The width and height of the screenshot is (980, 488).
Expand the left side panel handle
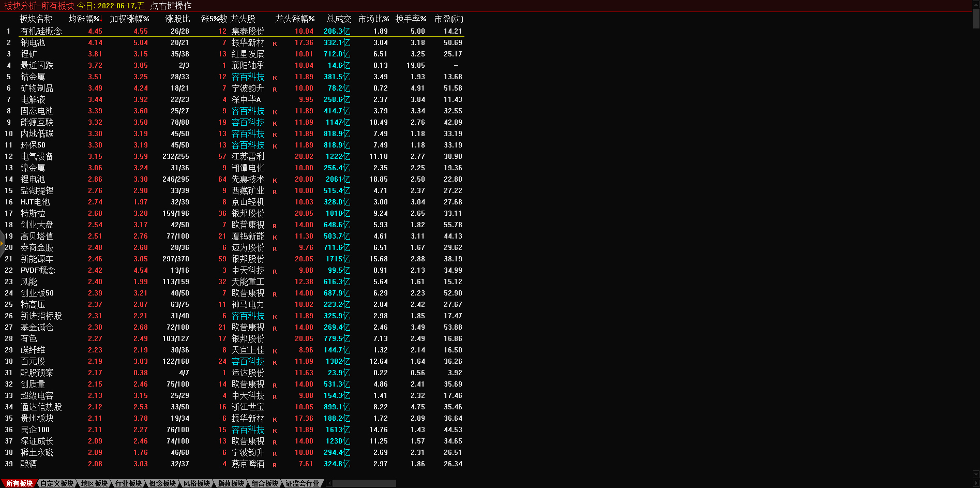click(2, 243)
